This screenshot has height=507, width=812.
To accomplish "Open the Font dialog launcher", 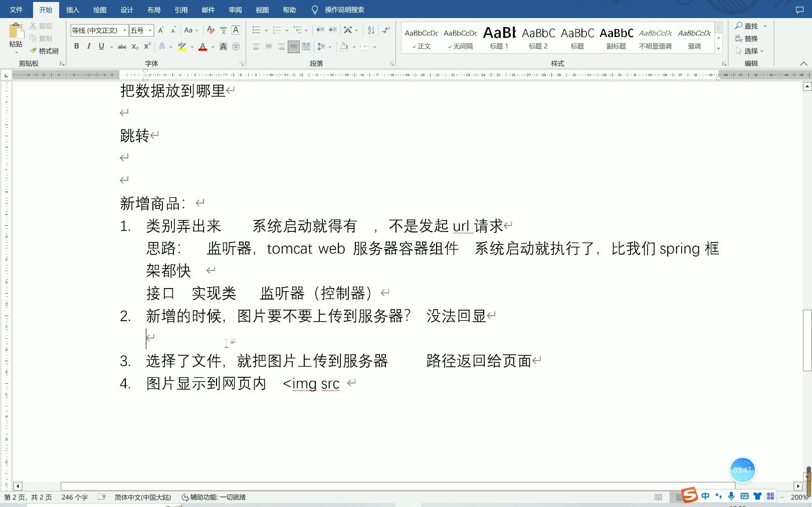I will [242, 64].
